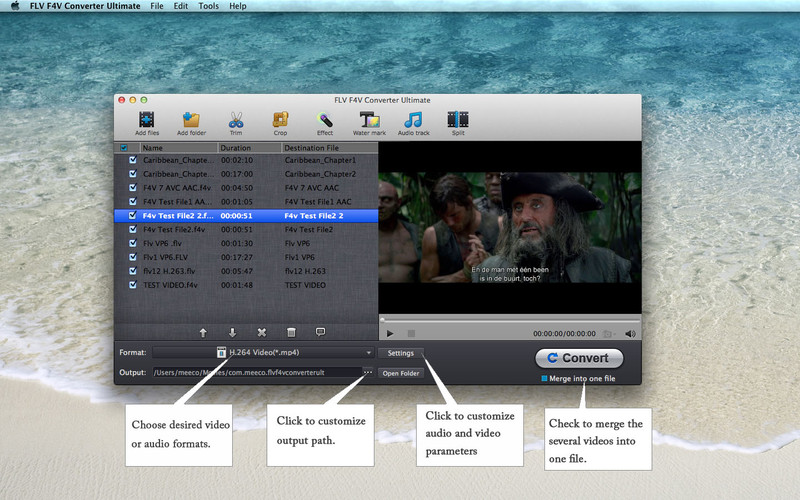This screenshot has width=800, height=500.
Task: Open the Water mark tool
Action: point(369,123)
